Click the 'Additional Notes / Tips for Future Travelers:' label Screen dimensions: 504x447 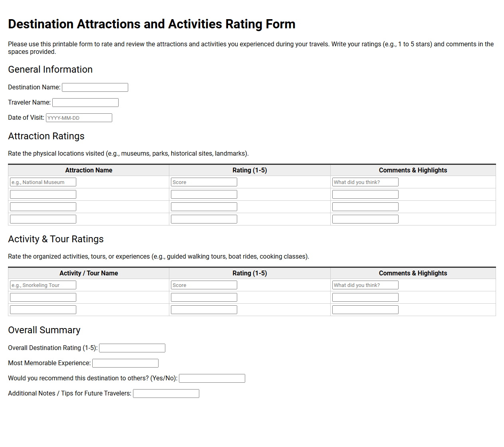[x=70, y=394]
